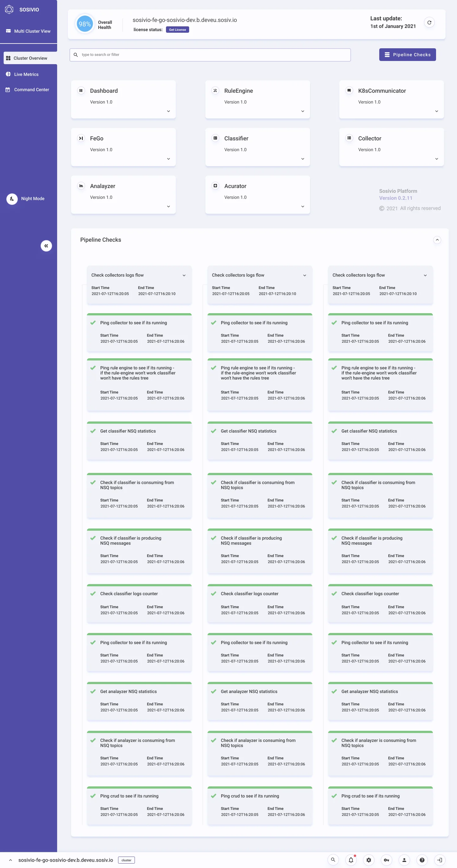Click the cluster tag in bottom bar
Screen dimensions: 457x868
click(127, 860)
